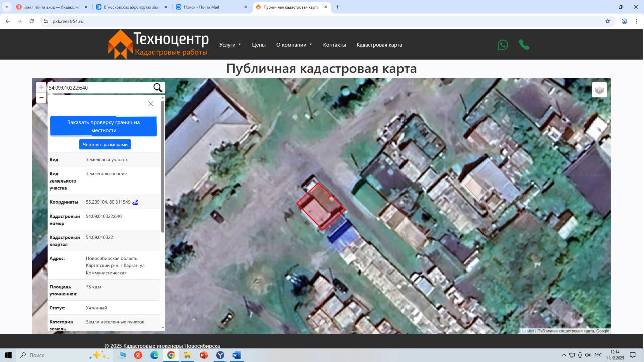Click the volume icon in system tray
The height and width of the screenshot is (362, 644).
coord(588,355)
